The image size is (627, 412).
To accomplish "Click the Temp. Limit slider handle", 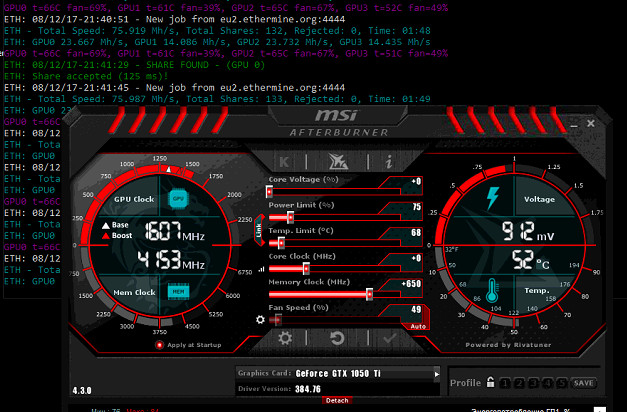I will [281, 243].
